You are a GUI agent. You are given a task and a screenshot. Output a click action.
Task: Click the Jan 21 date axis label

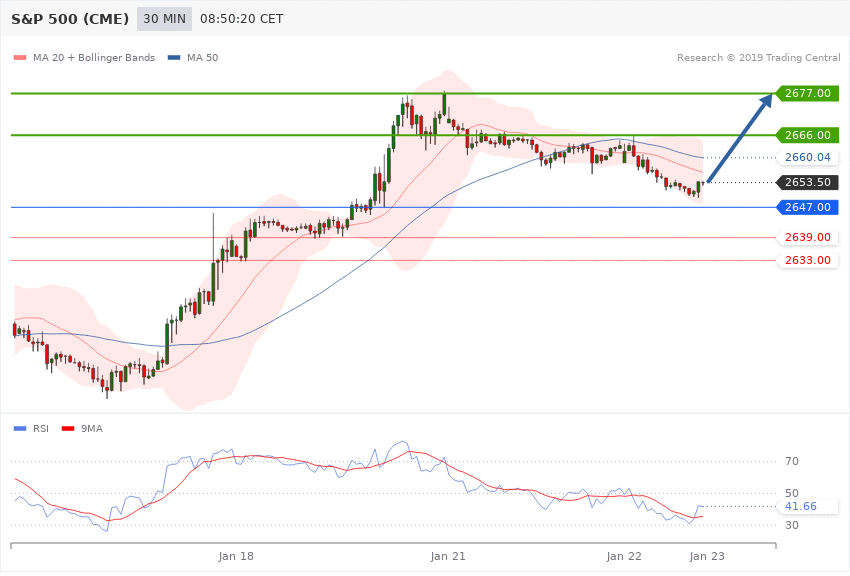448,556
